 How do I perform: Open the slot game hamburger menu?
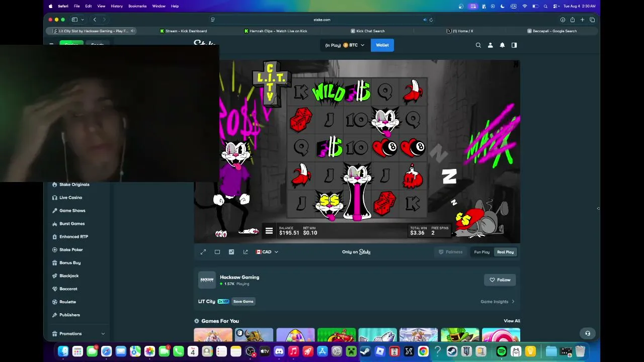(269, 231)
